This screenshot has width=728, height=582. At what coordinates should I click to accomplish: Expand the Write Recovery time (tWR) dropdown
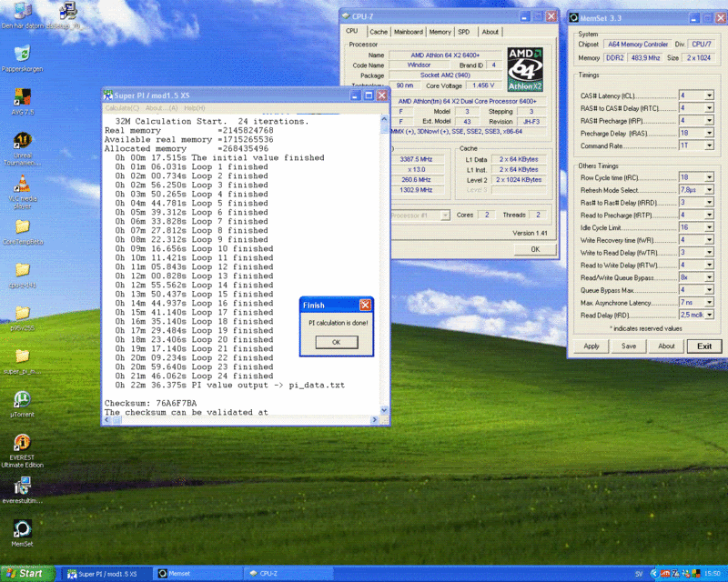point(709,240)
